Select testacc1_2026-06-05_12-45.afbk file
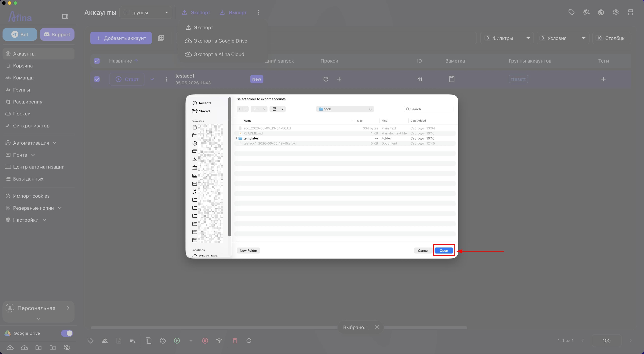 (345, 143)
